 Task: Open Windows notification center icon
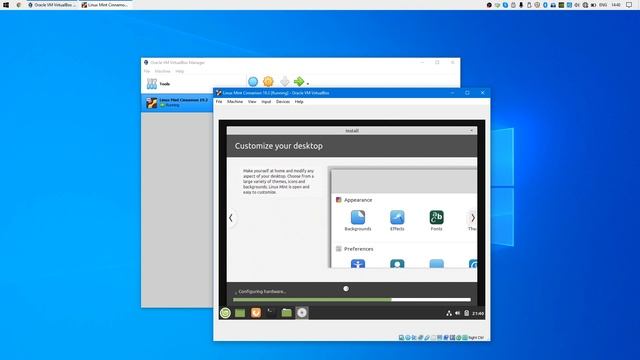(629, 5)
